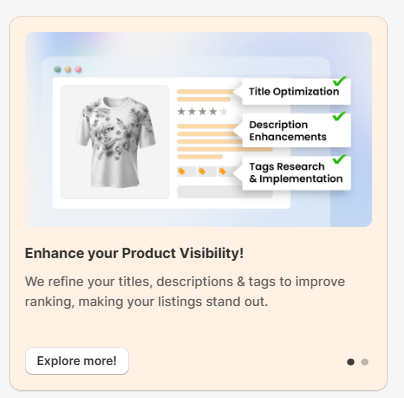Click the pink window dot in mockup
404x398 pixels.
[78, 69]
